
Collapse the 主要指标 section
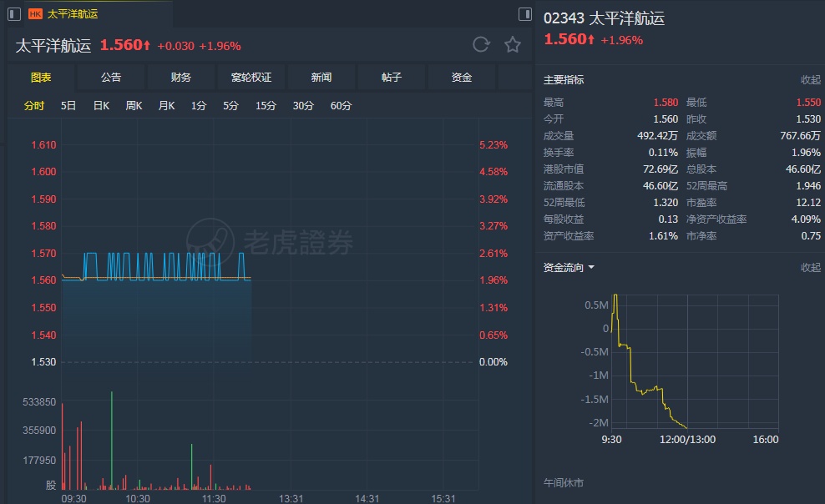(x=810, y=80)
